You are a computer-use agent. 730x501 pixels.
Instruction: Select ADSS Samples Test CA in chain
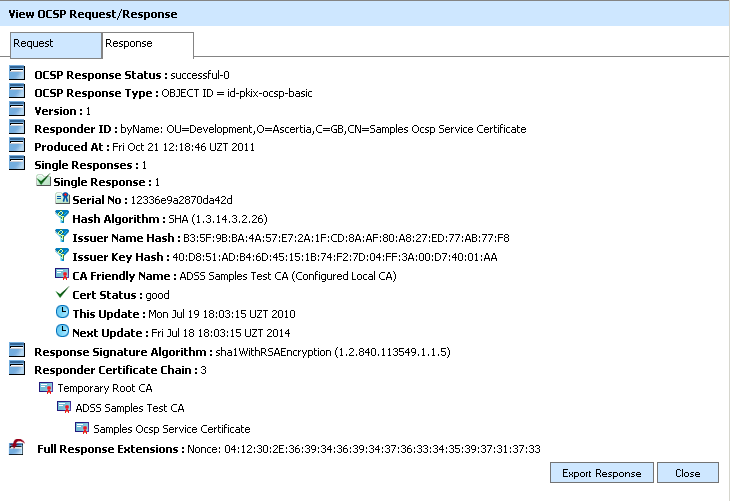coord(129,407)
